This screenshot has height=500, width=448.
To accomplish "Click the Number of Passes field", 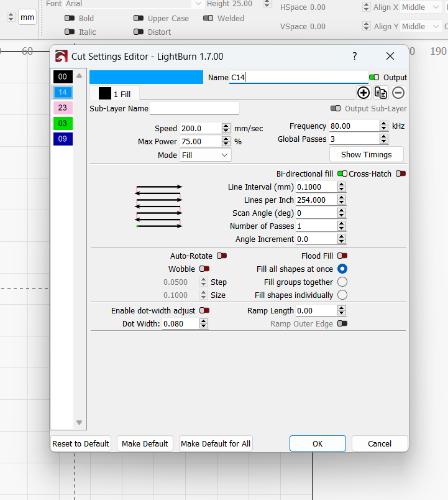I will [317, 226].
